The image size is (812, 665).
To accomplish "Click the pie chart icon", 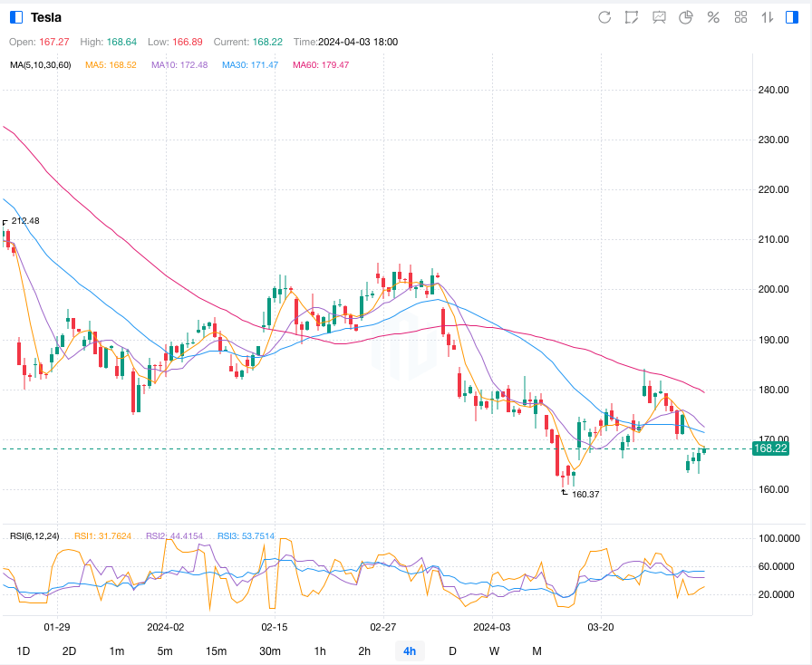I will coord(686,17).
